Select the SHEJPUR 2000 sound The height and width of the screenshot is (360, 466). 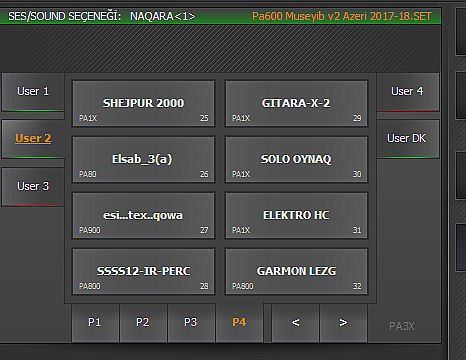[143, 103]
